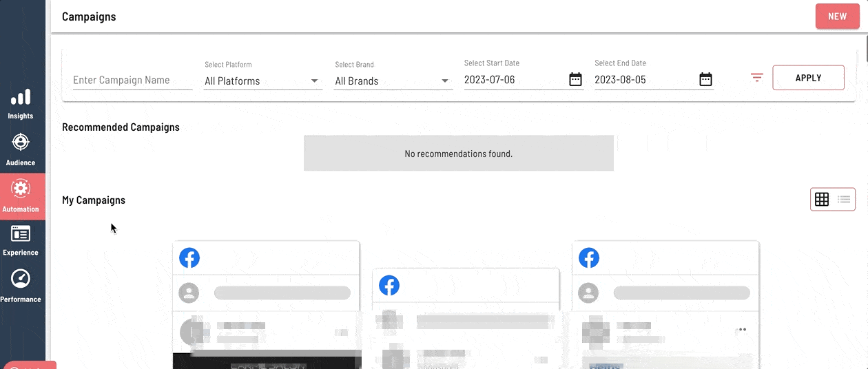
Task: Click avatar icon on first campaign card
Action: 189,293
